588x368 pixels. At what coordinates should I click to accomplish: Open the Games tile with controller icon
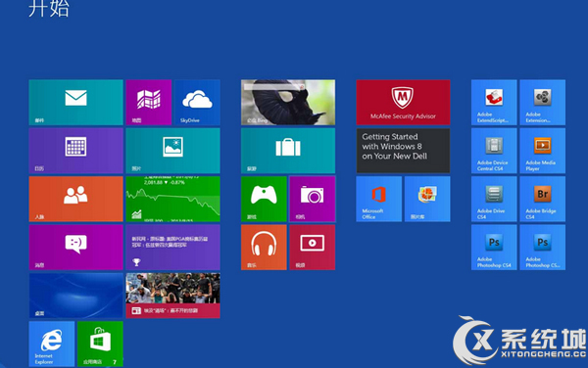(x=264, y=199)
